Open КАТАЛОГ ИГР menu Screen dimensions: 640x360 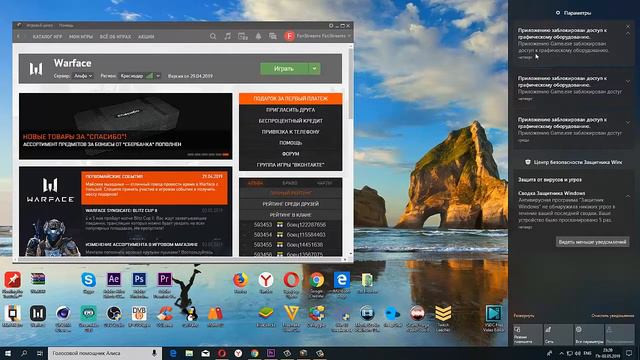click(47, 37)
